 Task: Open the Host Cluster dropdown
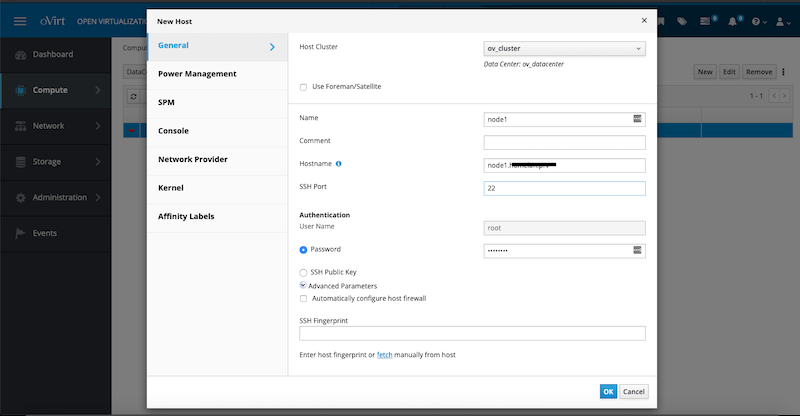click(564, 48)
